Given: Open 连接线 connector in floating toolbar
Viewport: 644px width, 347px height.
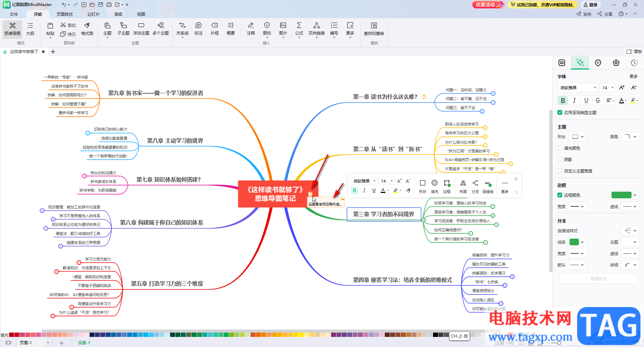Looking at the screenshot, I should pyautogui.click(x=488, y=186).
